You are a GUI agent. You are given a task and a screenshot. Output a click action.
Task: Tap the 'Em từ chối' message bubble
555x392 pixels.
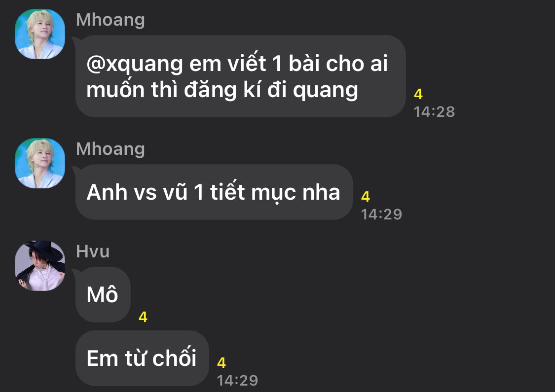tap(142, 358)
